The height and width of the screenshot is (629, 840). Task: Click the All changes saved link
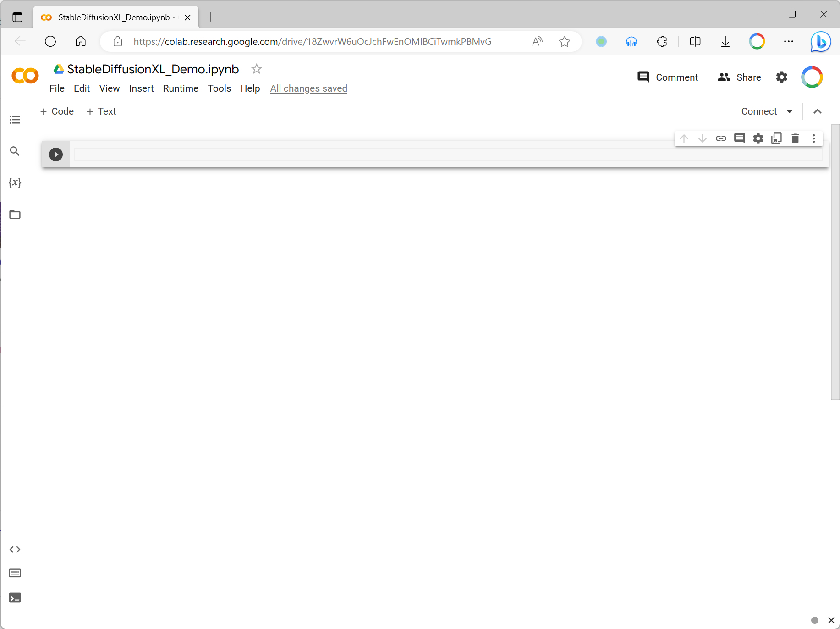(308, 88)
